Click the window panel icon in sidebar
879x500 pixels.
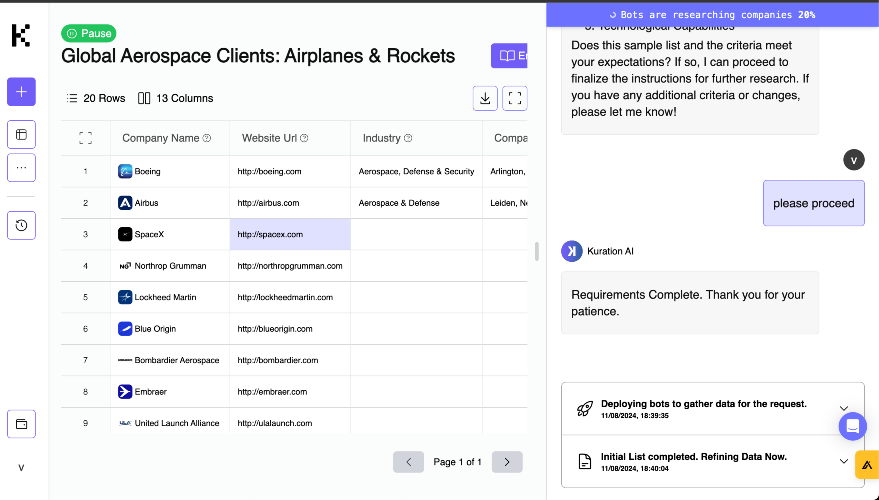pyautogui.click(x=21, y=424)
